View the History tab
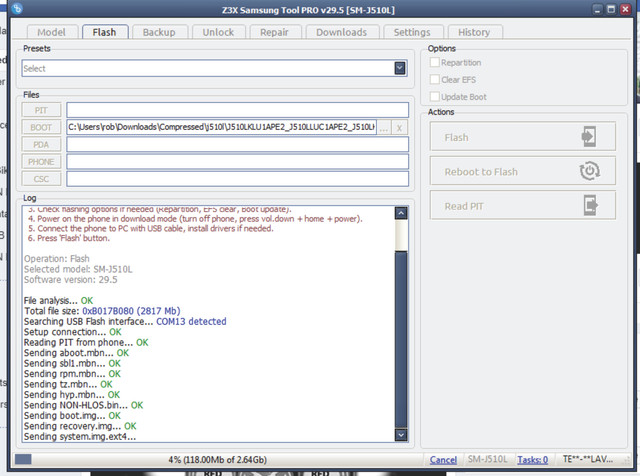The width and height of the screenshot is (640, 476). (474, 32)
